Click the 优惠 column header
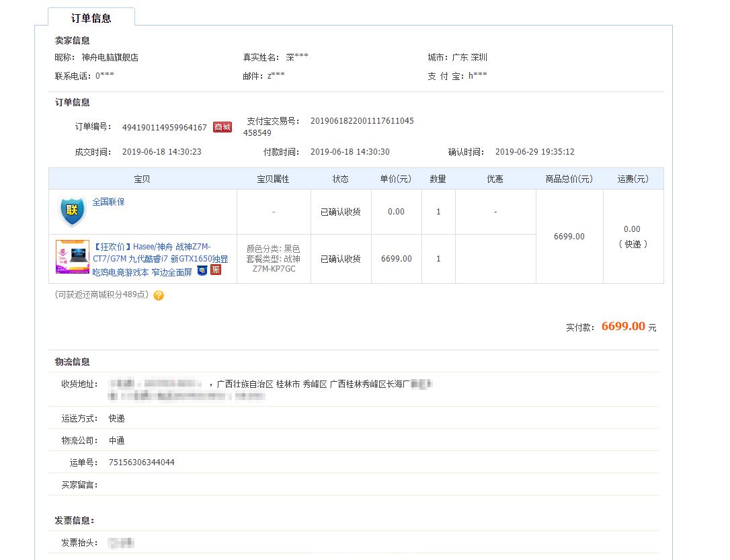Image resolution: width=730 pixels, height=560 pixels. point(495,179)
